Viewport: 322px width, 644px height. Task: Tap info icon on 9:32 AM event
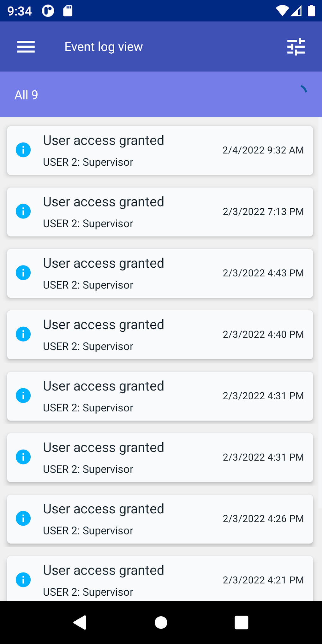[x=23, y=150]
